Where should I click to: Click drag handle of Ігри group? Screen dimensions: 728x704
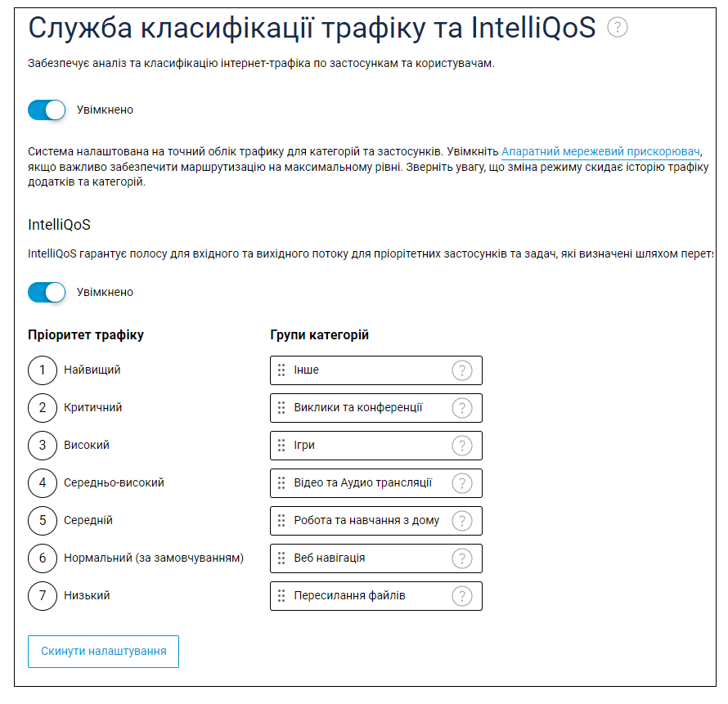tap(281, 445)
